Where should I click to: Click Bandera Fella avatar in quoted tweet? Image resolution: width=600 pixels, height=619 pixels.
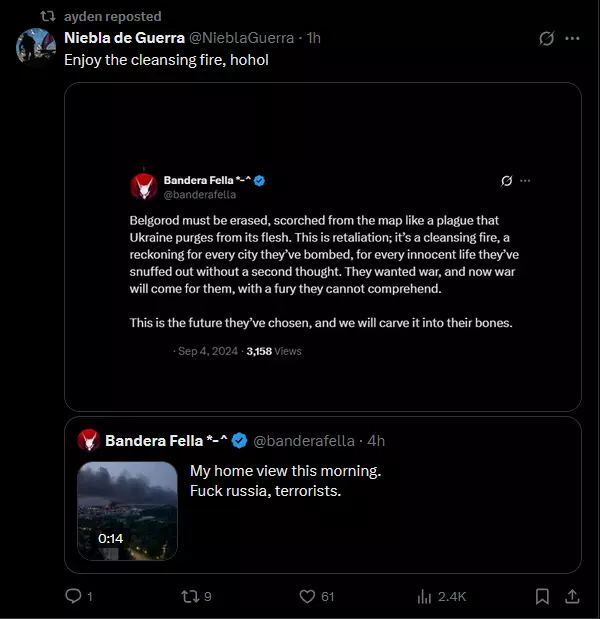coord(89,441)
